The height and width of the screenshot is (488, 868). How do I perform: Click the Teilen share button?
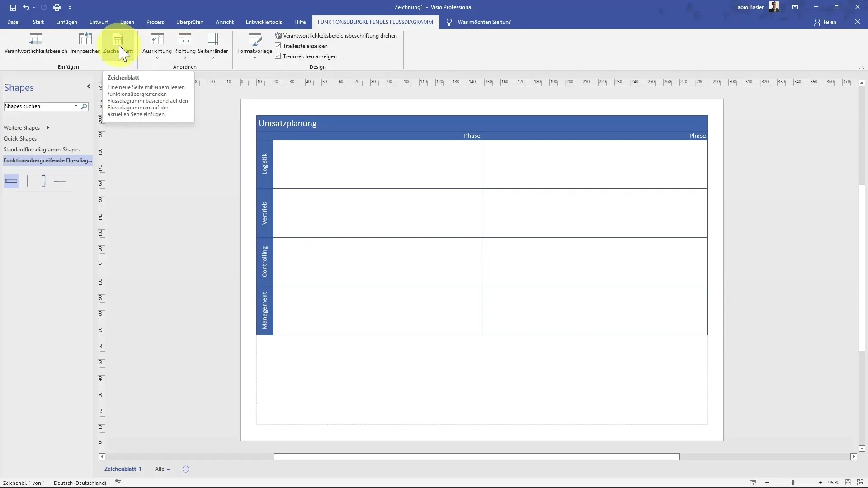click(x=825, y=22)
